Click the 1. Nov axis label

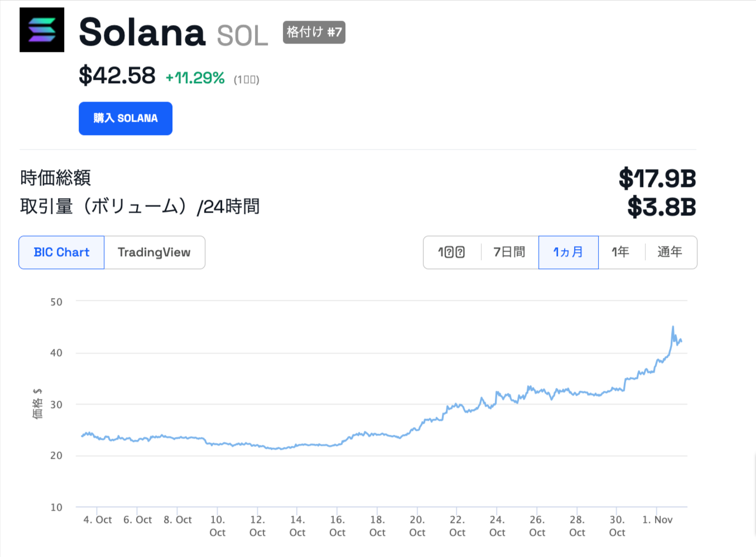click(x=657, y=520)
